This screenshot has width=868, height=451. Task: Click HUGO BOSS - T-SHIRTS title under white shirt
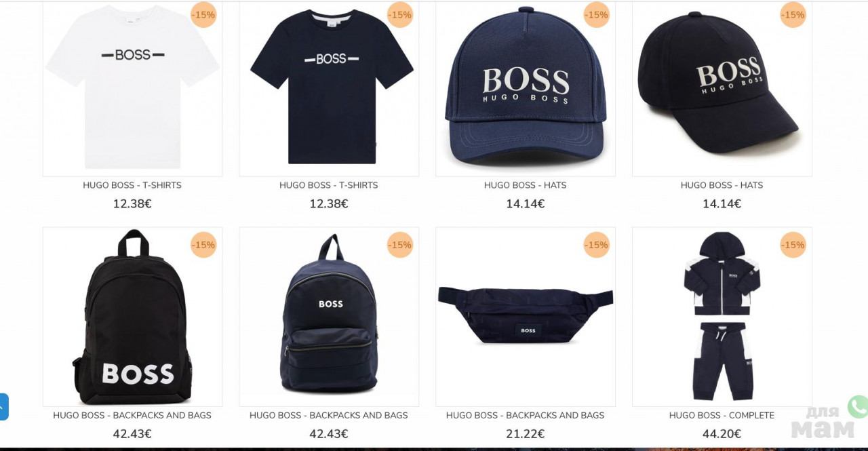coord(132,185)
